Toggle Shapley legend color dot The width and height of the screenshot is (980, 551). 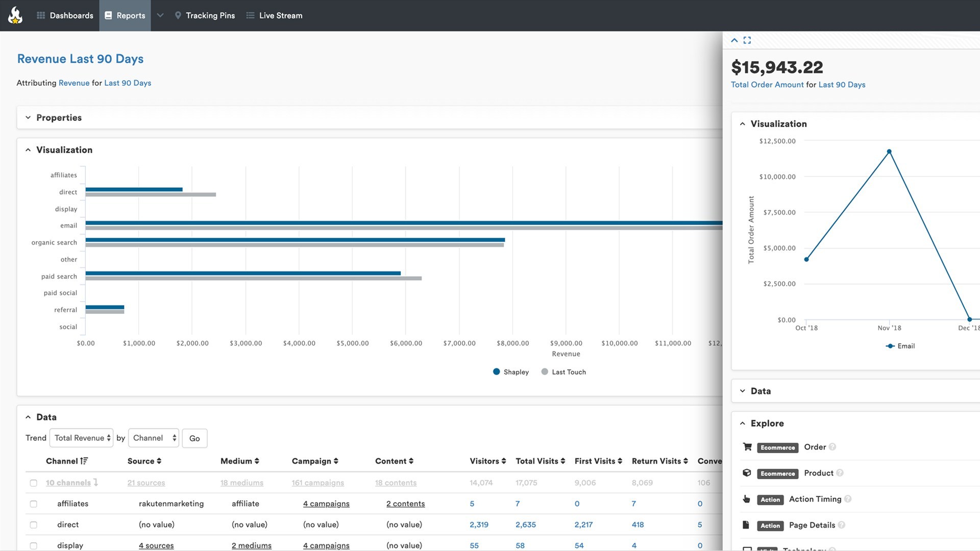click(496, 372)
